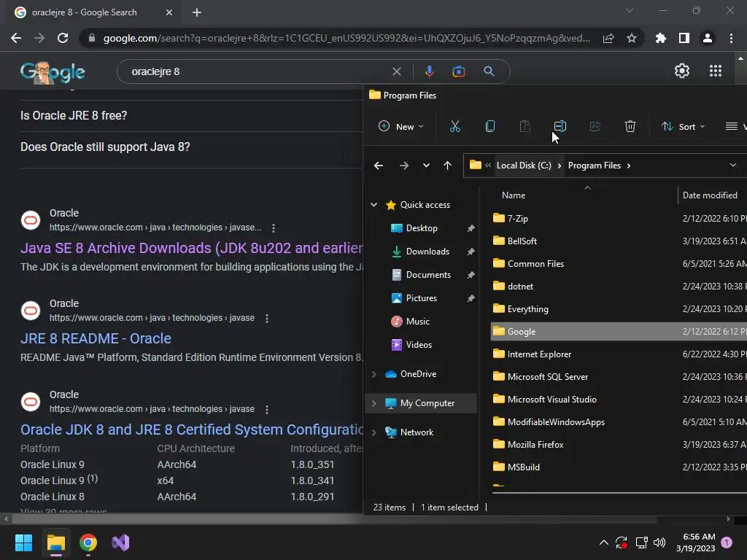Select Pictures in navigation pane
The image size is (747, 560).
pyautogui.click(x=421, y=298)
